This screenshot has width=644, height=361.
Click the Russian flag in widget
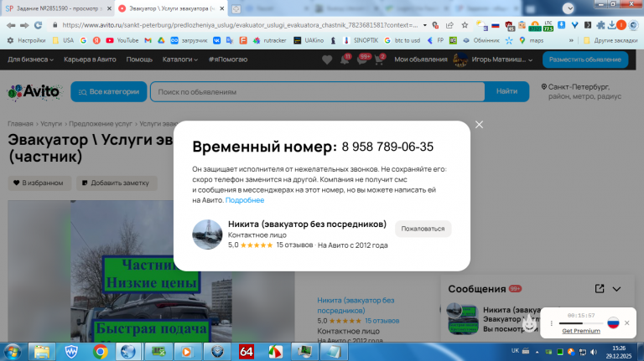click(x=613, y=322)
